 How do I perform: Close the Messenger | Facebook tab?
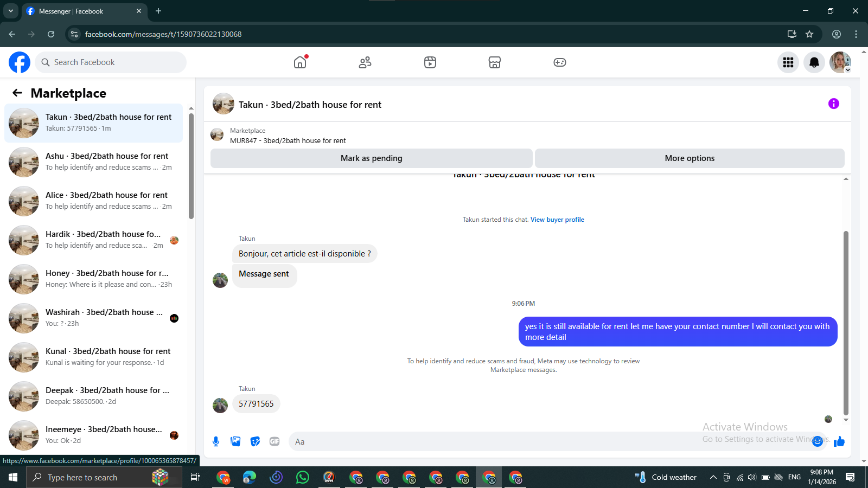[139, 11]
